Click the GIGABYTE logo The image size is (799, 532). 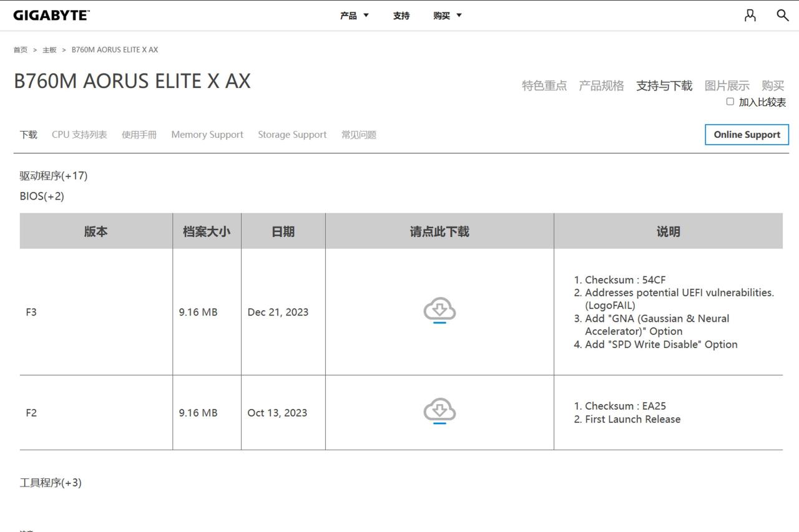click(x=51, y=16)
